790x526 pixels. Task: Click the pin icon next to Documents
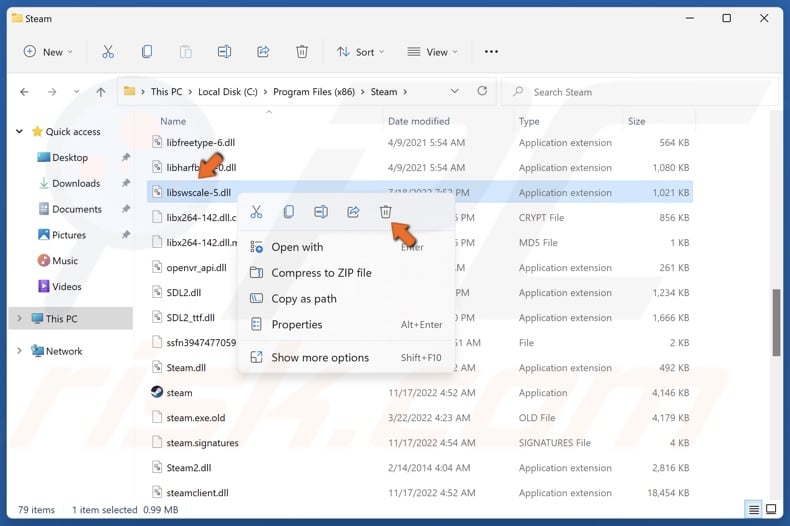coord(126,209)
